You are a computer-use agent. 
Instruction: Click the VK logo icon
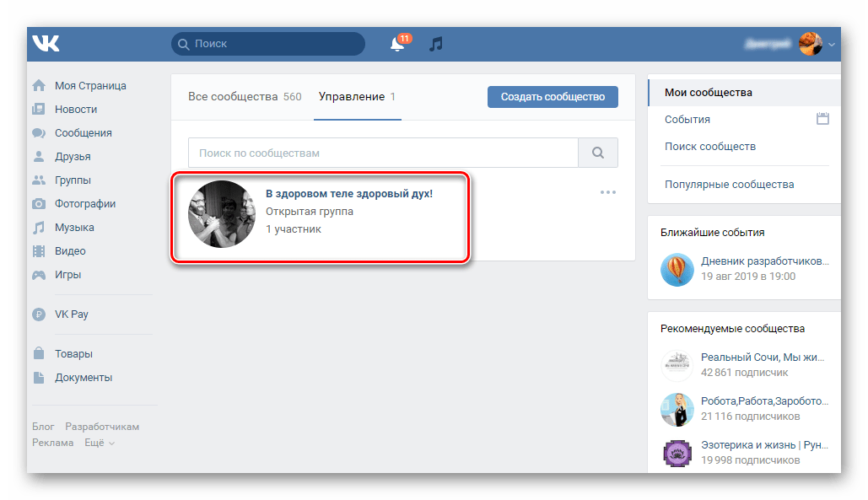click(x=46, y=43)
